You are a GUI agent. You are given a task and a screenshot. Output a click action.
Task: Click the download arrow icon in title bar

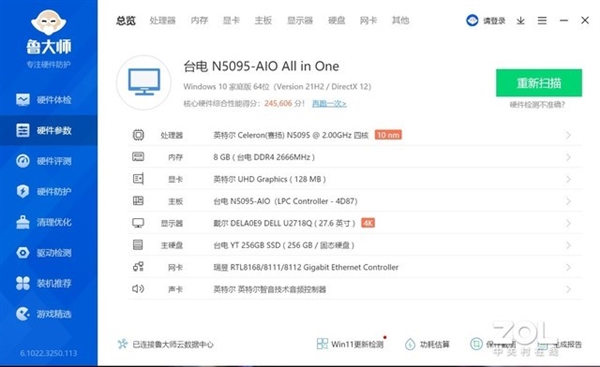(x=520, y=21)
